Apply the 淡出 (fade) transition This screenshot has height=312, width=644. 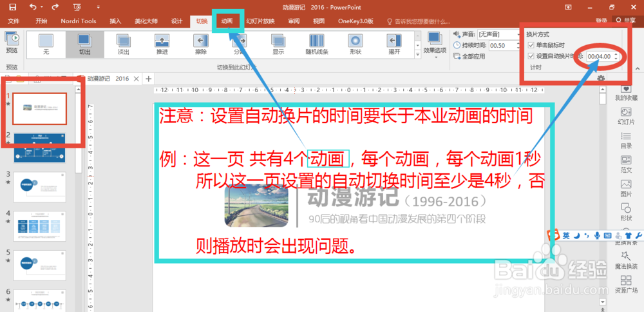click(123, 44)
